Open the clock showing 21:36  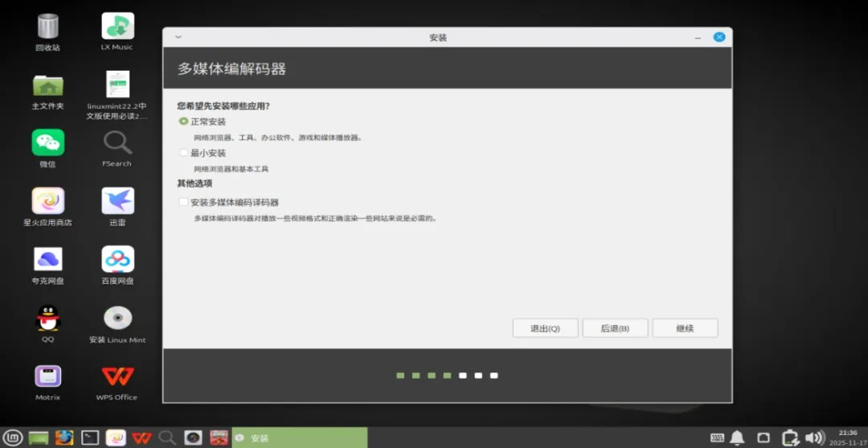point(848,438)
